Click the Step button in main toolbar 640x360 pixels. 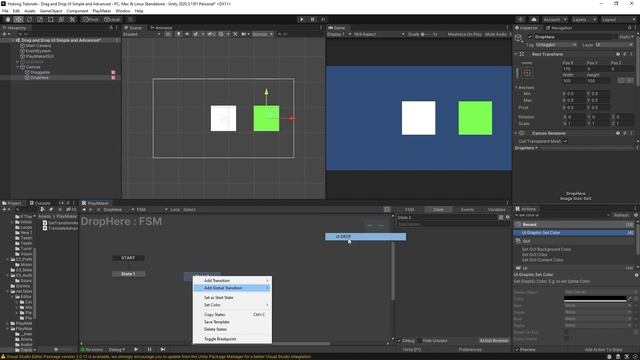coord(323,19)
